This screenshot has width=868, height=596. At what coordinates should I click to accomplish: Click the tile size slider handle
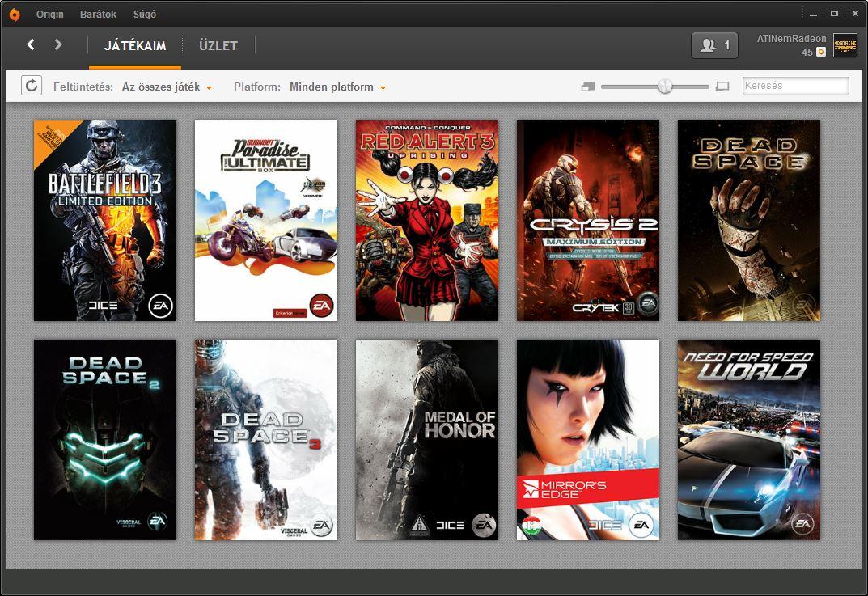pos(665,87)
